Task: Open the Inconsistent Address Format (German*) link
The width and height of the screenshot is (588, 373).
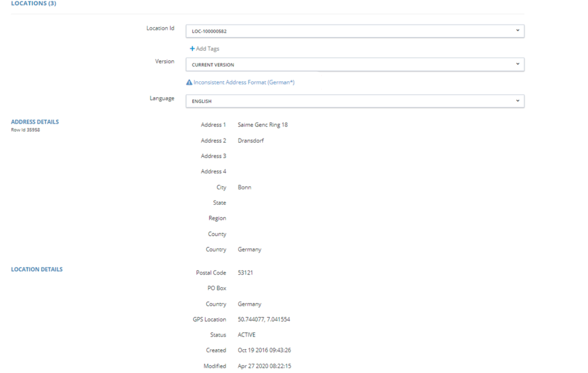Action: 244,83
